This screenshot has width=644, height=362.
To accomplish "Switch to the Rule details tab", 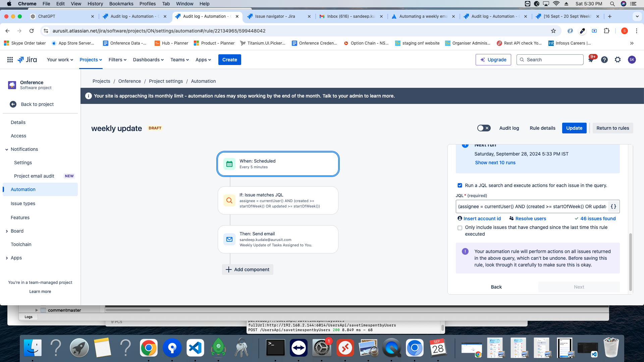I will pyautogui.click(x=542, y=128).
